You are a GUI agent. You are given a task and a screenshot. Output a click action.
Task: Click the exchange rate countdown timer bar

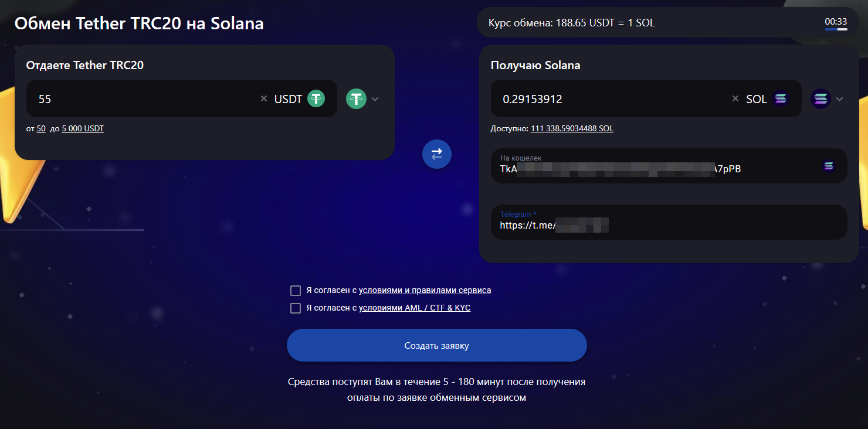tap(836, 29)
